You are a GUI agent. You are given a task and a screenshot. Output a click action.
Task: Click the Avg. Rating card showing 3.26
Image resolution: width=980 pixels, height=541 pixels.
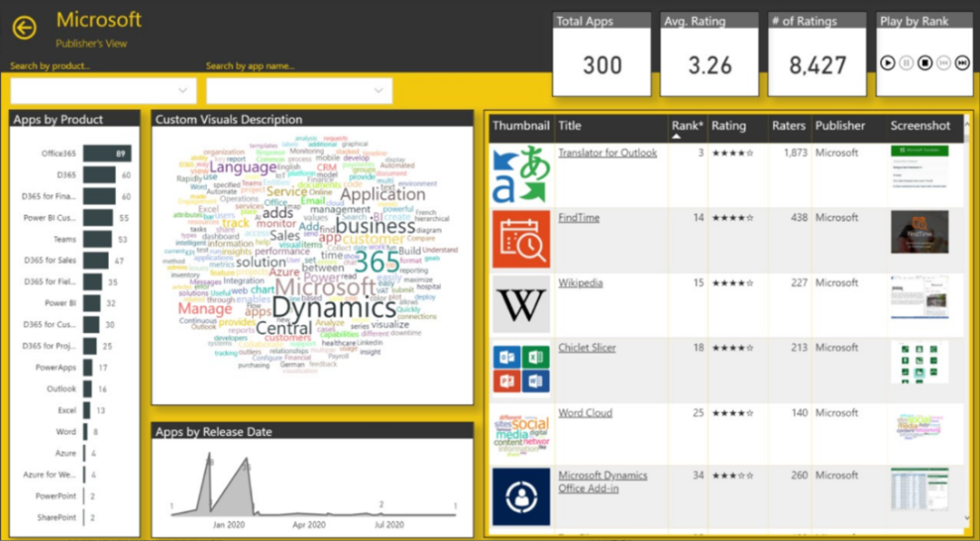710,54
